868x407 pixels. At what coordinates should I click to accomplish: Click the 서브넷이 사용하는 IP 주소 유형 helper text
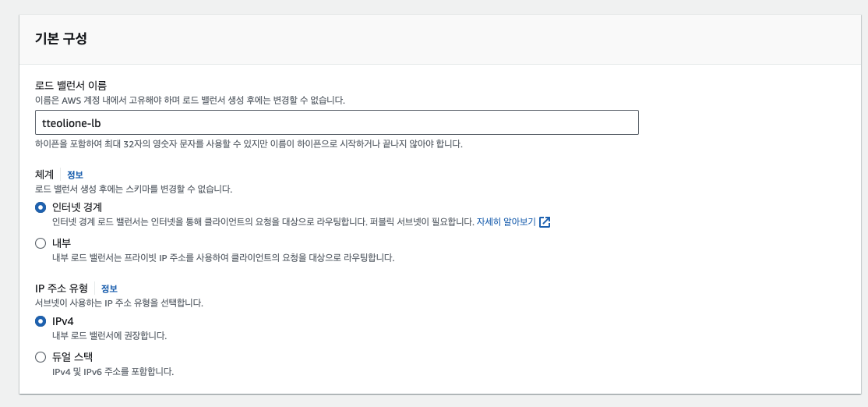click(118, 303)
